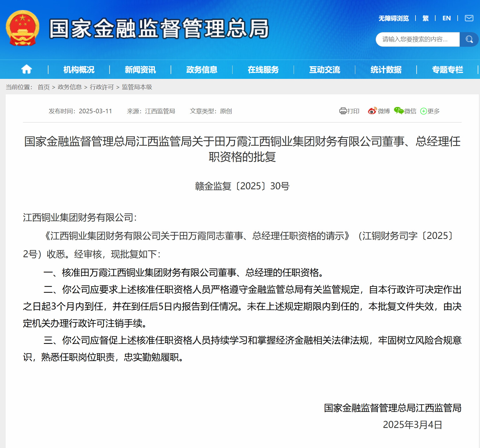Open the 互动交流 menu

click(324, 70)
